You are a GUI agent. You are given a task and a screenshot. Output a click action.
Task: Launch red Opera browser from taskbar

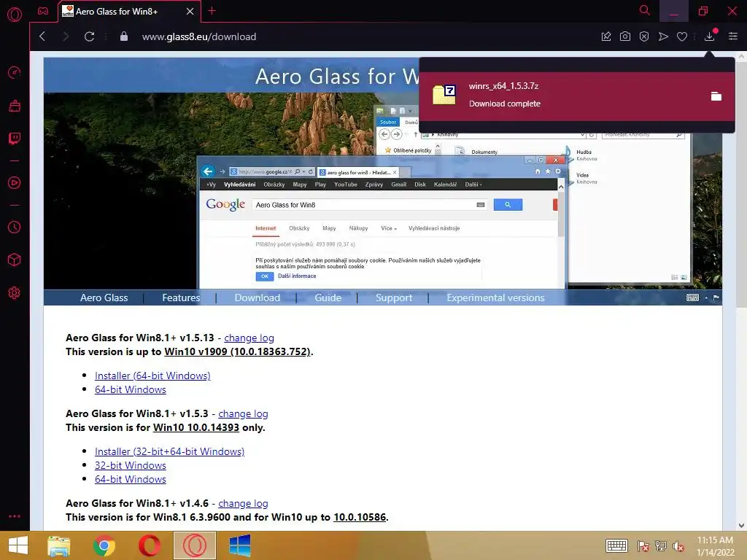tap(149, 545)
